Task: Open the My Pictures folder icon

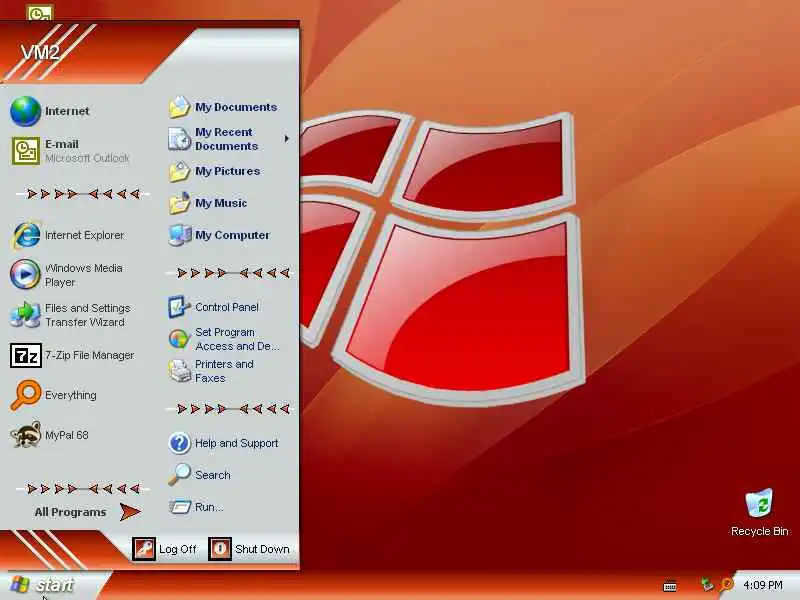Action: click(x=180, y=171)
